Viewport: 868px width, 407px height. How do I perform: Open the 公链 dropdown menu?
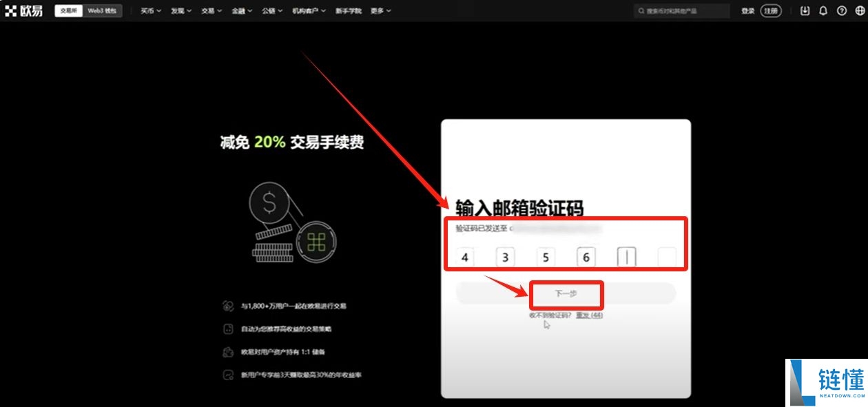click(x=272, y=11)
